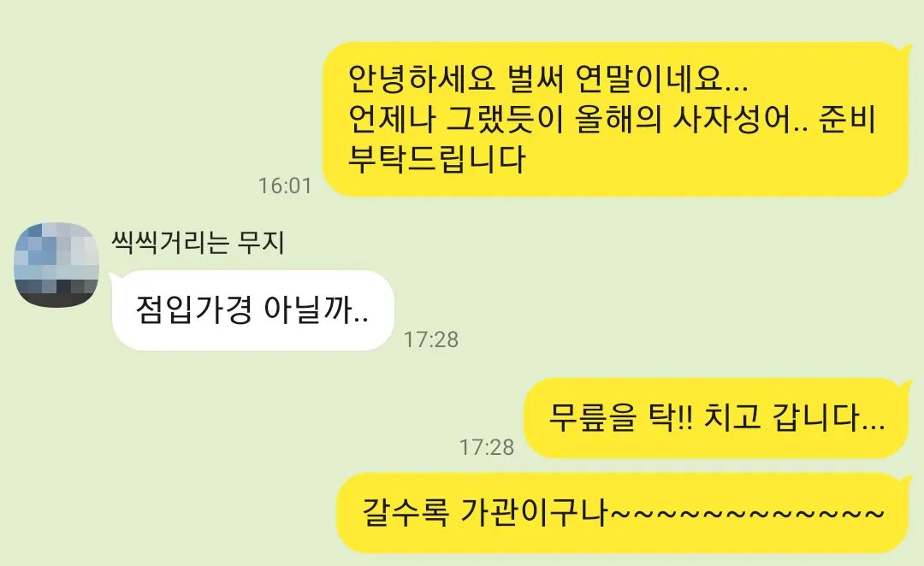Image resolution: width=924 pixels, height=566 pixels.
Task: Click the 17:28 timestamp beside the white bubble
Action: (x=430, y=339)
